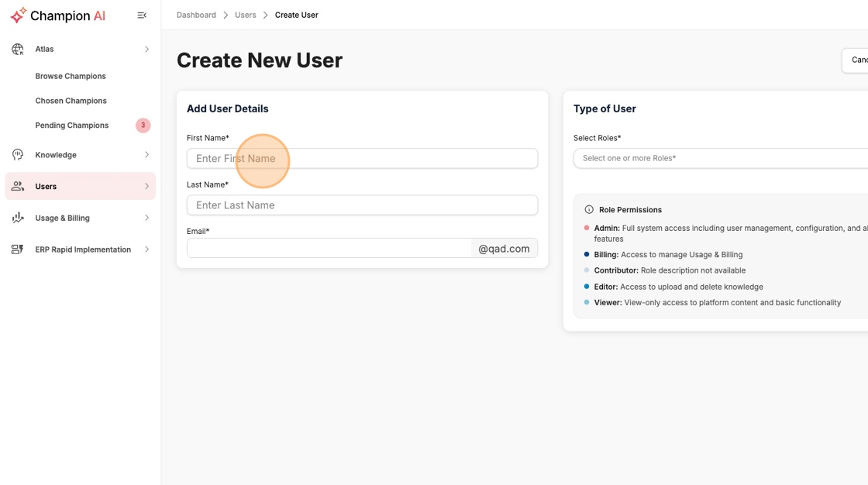Click the ERP Rapid Implementation icon

(18, 249)
